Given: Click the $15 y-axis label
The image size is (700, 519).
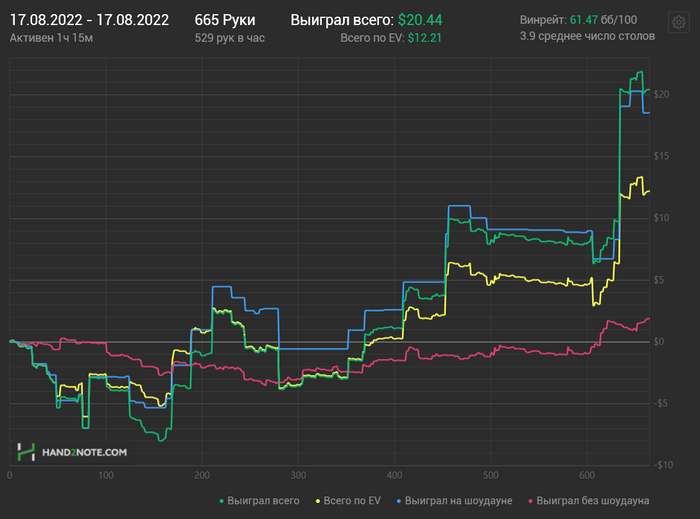Looking at the screenshot, I should tap(661, 156).
